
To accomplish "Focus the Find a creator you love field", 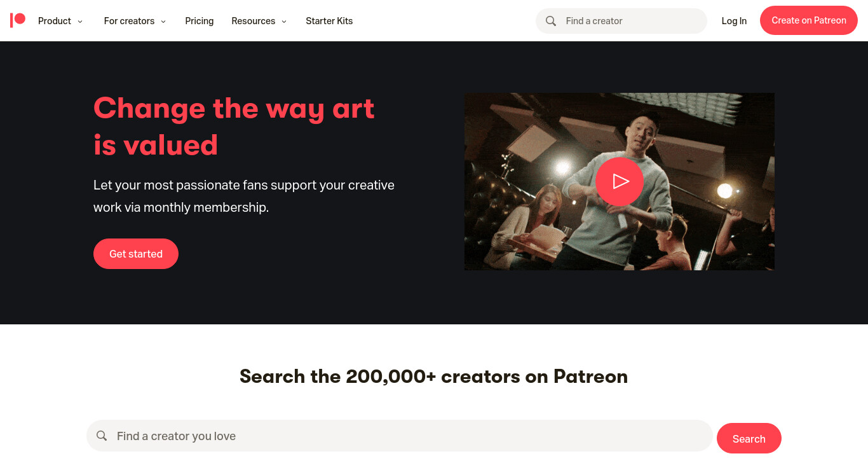I will coord(400,436).
